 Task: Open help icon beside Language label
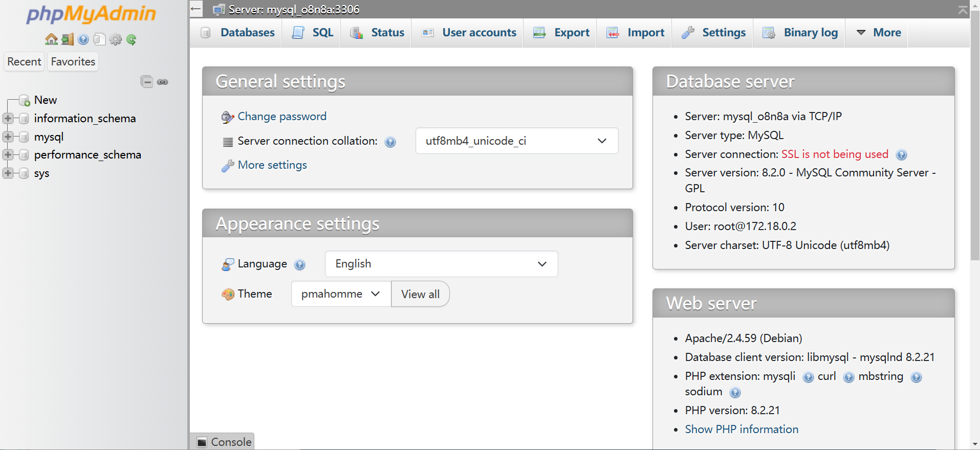pos(300,265)
